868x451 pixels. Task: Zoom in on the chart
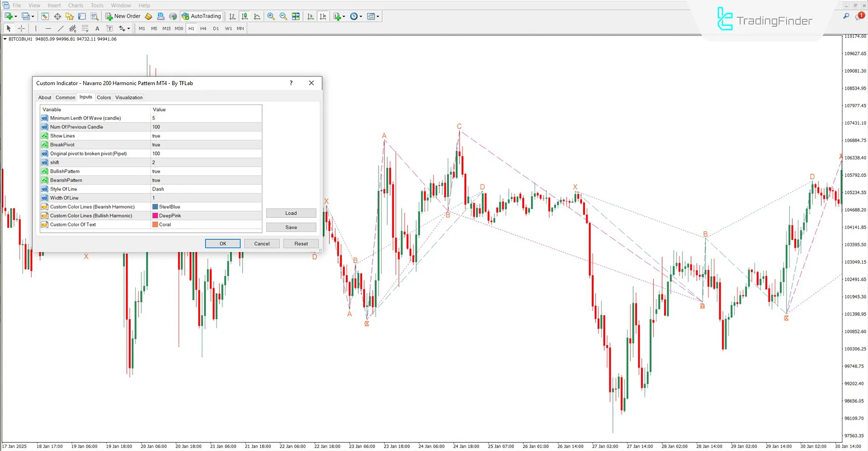[x=271, y=16]
